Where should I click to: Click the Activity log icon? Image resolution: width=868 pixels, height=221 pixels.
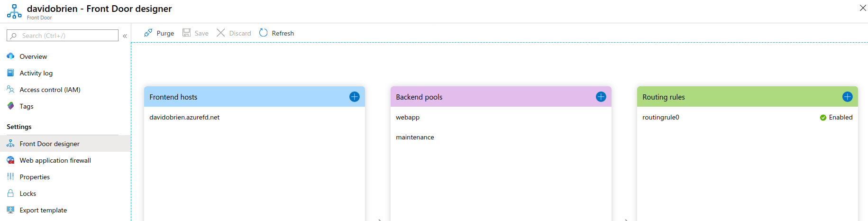10,73
